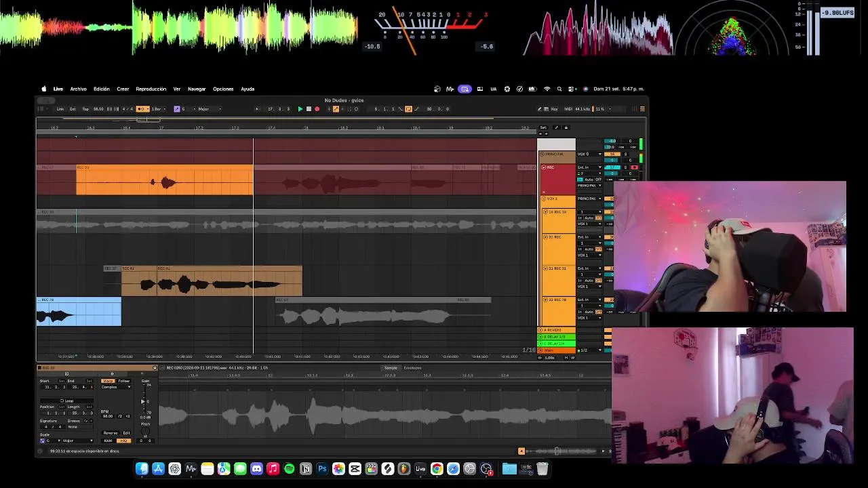Open Spotify from the dock

290,468
